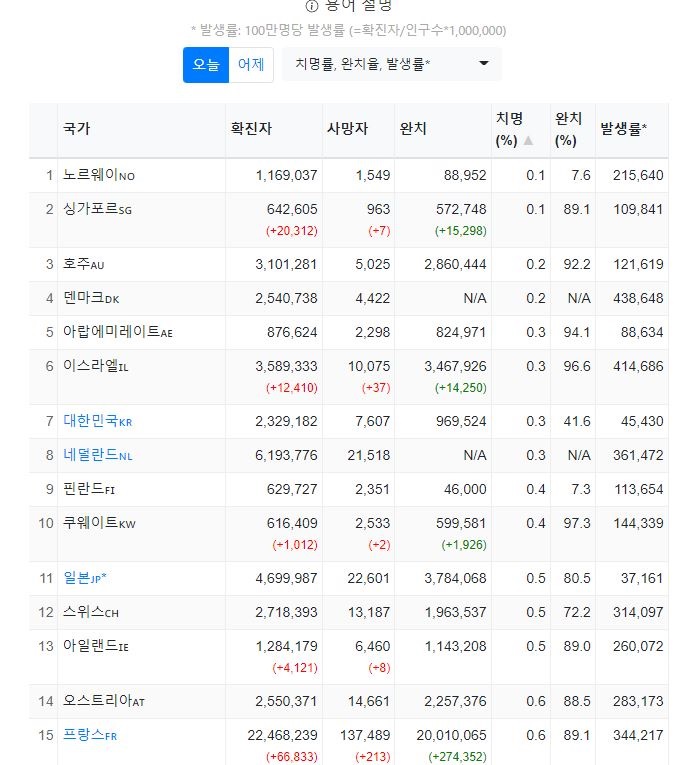Click the 완치(%) column header
Screen dimensions: 693x765
pos(569,129)
